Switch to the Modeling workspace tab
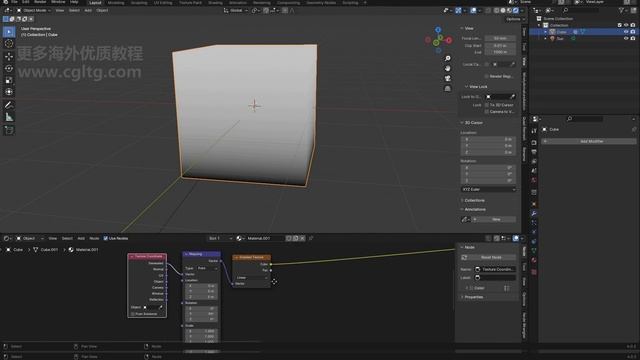This screenshot has height=360, width=640. pyautogui.click(x=116, y=2)
